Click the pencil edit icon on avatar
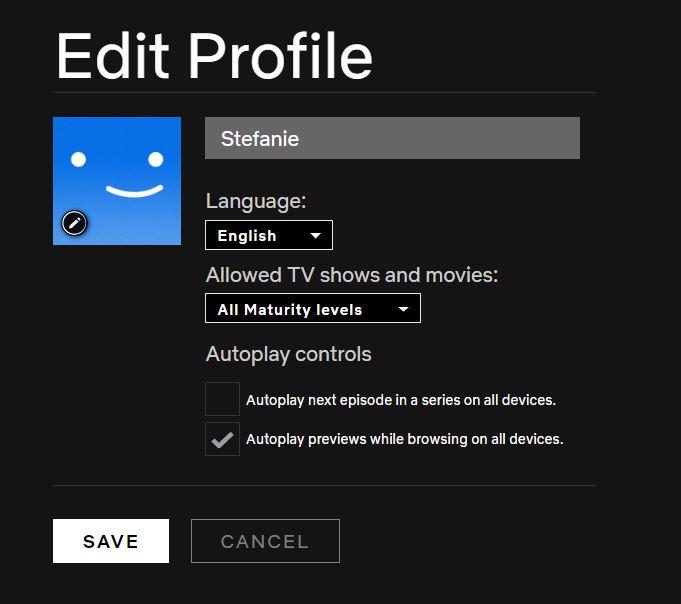Screen dimensions: 681x604 point(74,223)
